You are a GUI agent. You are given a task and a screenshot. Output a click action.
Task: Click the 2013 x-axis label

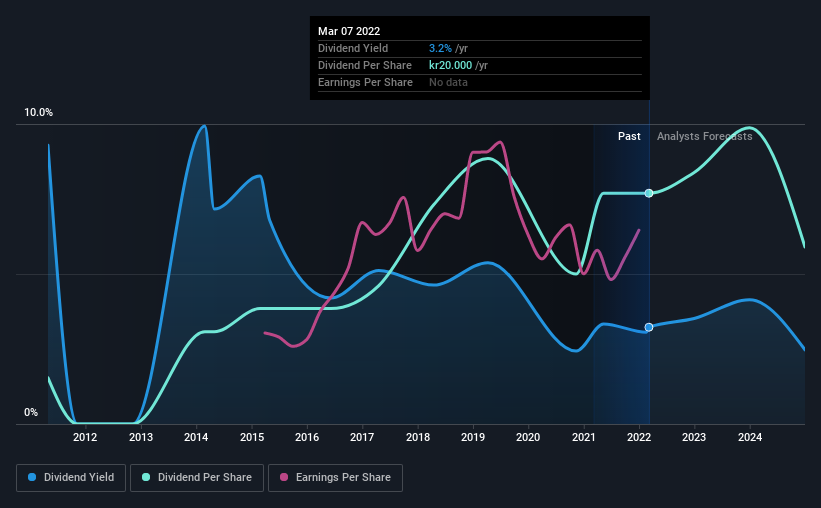point(141,437)
